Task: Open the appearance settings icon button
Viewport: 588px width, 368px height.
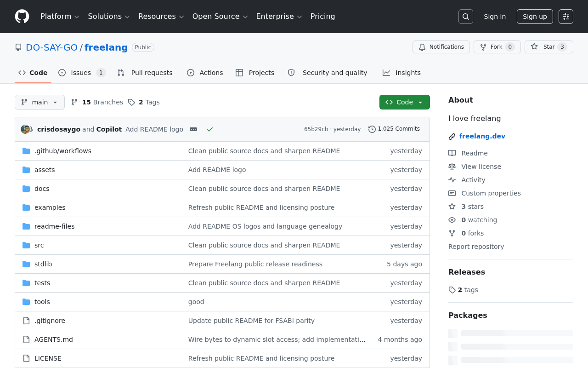Action: coord(566,17)
